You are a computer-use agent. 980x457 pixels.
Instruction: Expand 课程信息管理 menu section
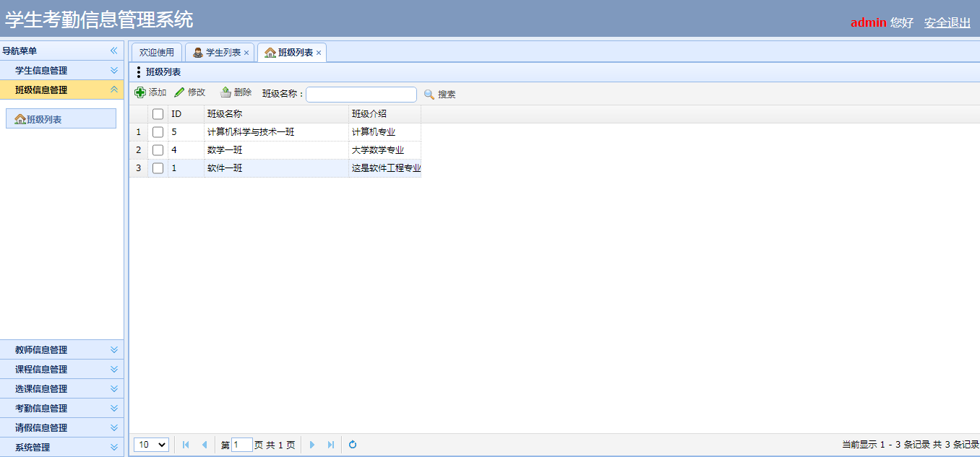(x=113, y=369)
